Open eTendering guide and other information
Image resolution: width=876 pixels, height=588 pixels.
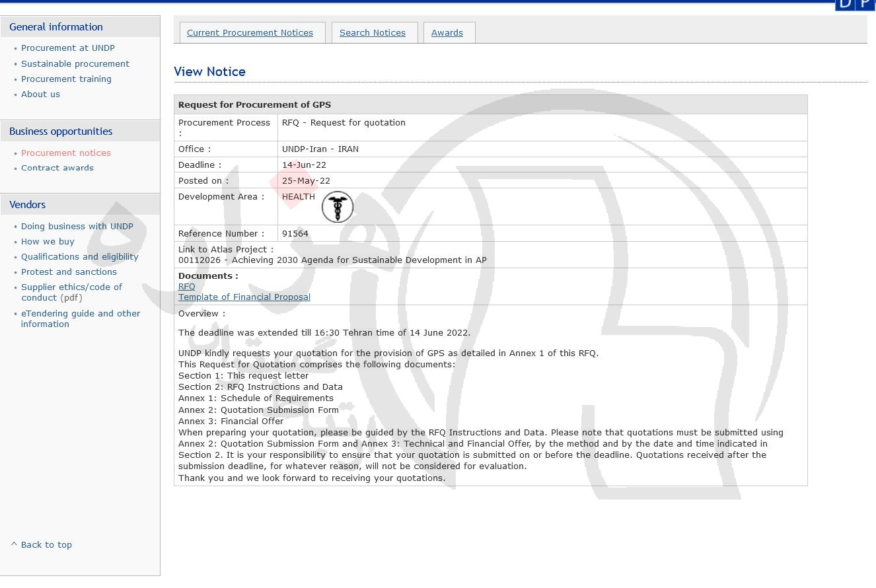(81, 318)
